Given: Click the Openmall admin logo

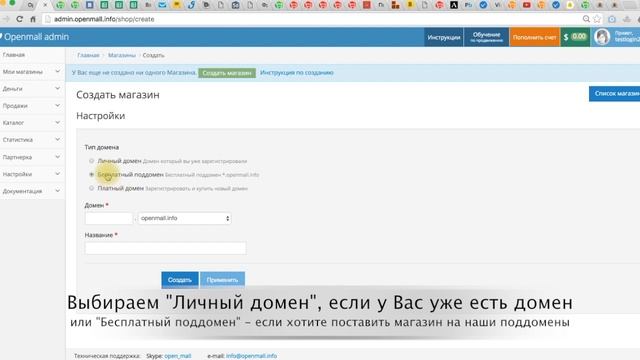Looking at the screenshot, I should pyautogui.click(x=36, y=37).
